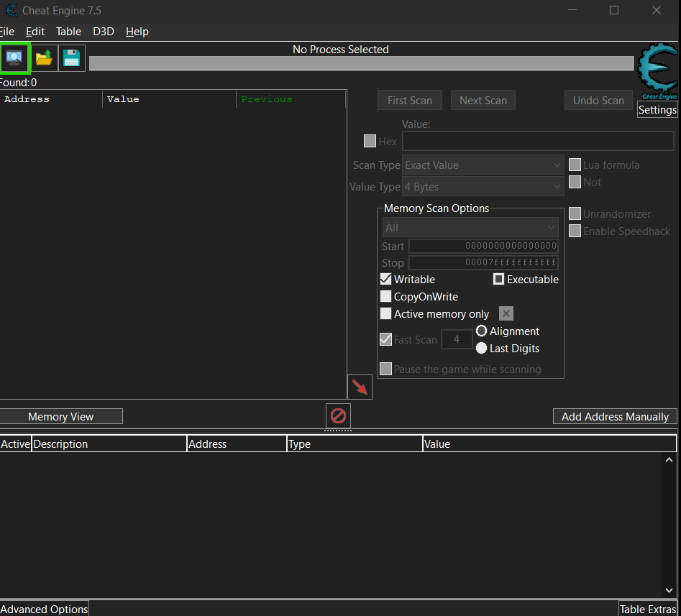
Task: Click the small X beside Active memory only
Action: (x=506, y=313)
